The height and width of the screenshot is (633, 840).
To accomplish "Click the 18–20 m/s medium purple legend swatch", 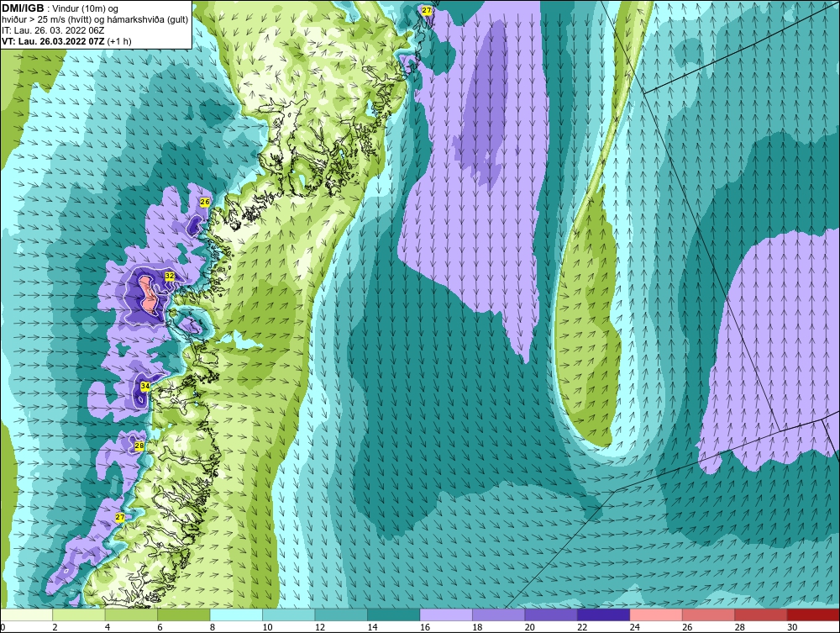I will click(499, 615).
